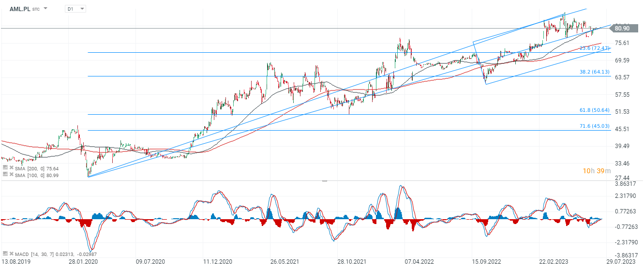The height and width of the screenshot is (270, 644).
Task: Open settings icon for MACD indicator
Action: [x=5, y=254]
